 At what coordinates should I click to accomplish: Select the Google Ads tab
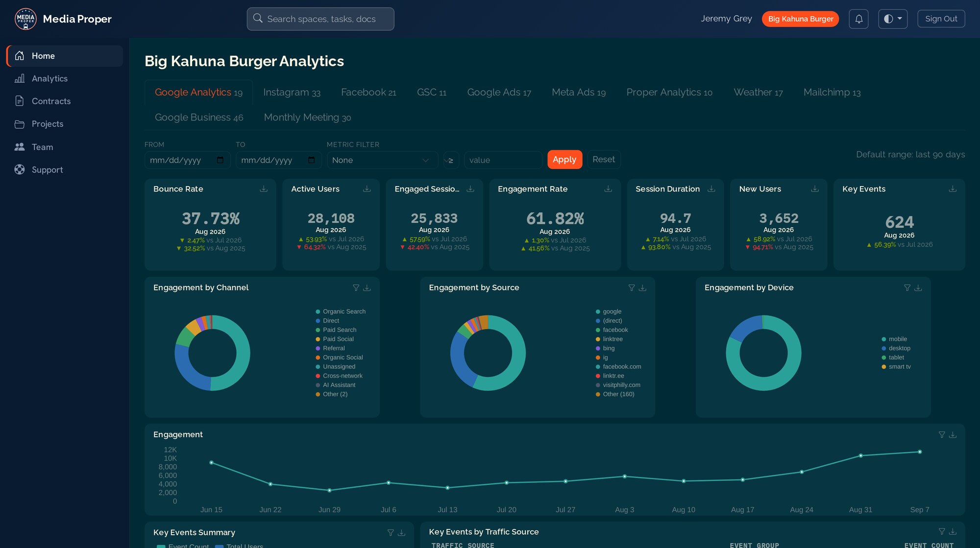pos(499,92)
